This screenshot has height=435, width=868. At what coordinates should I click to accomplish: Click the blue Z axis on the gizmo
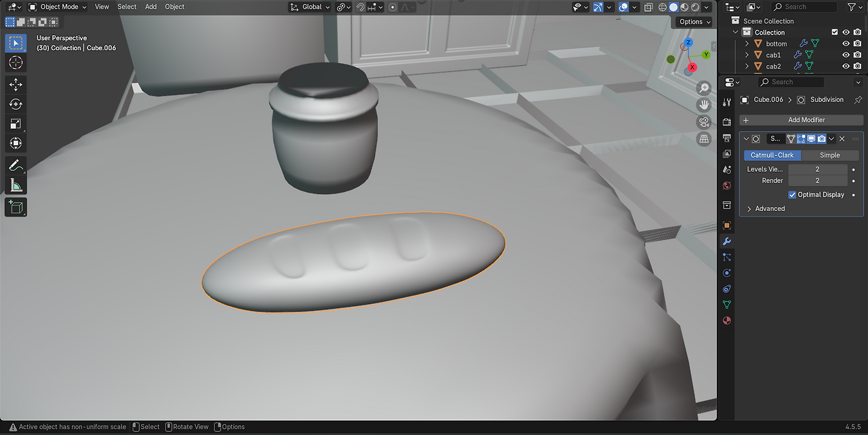(x=688, y=42)
